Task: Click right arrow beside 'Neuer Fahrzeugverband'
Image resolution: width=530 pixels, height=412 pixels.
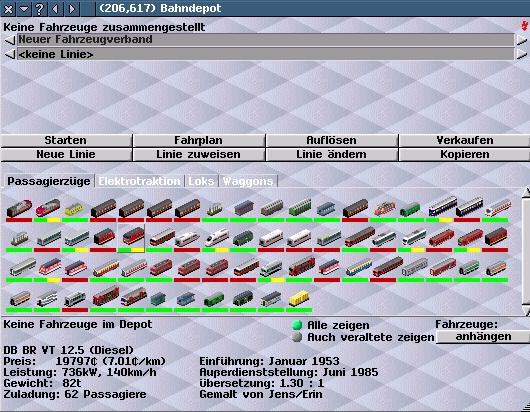Action: pos(522,40)
